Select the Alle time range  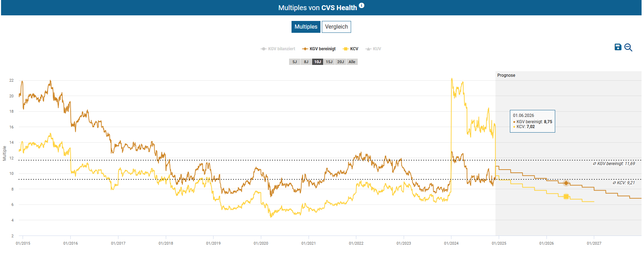352,62
